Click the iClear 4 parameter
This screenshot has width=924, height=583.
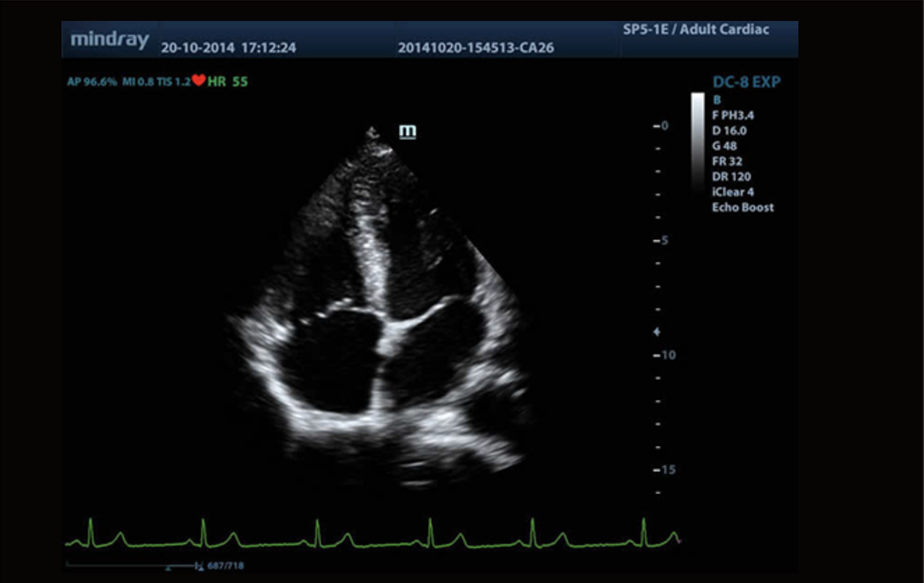coord(733,192)
